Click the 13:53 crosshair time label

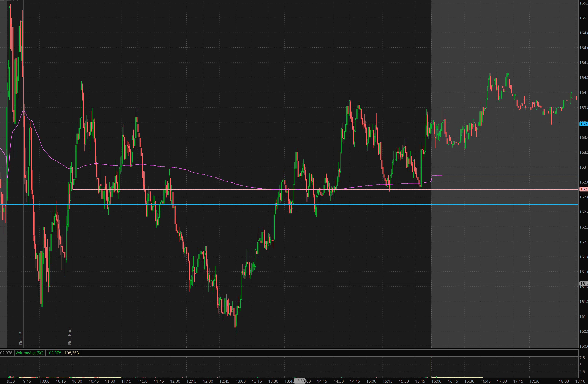tap(300, 381)
